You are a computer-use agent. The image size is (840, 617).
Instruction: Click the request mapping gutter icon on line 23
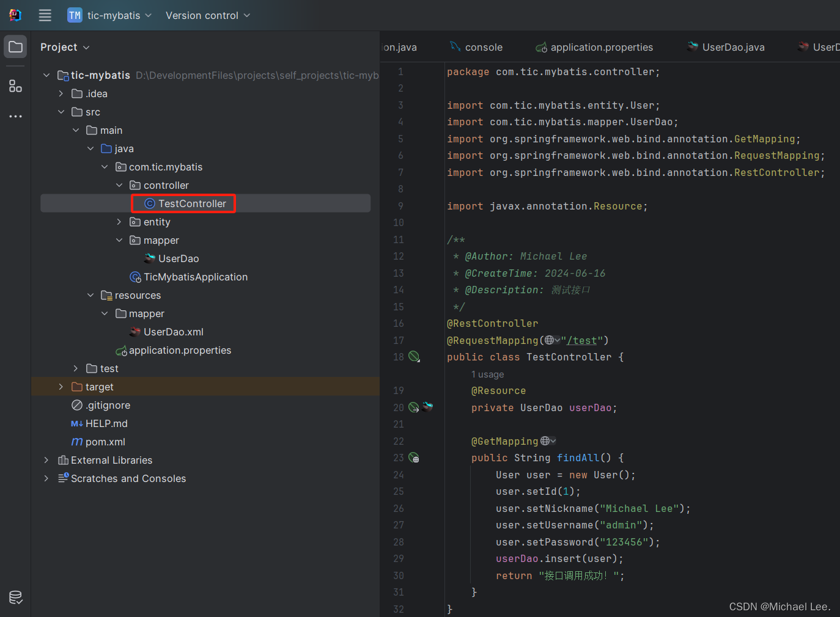(x=414, y=458)
